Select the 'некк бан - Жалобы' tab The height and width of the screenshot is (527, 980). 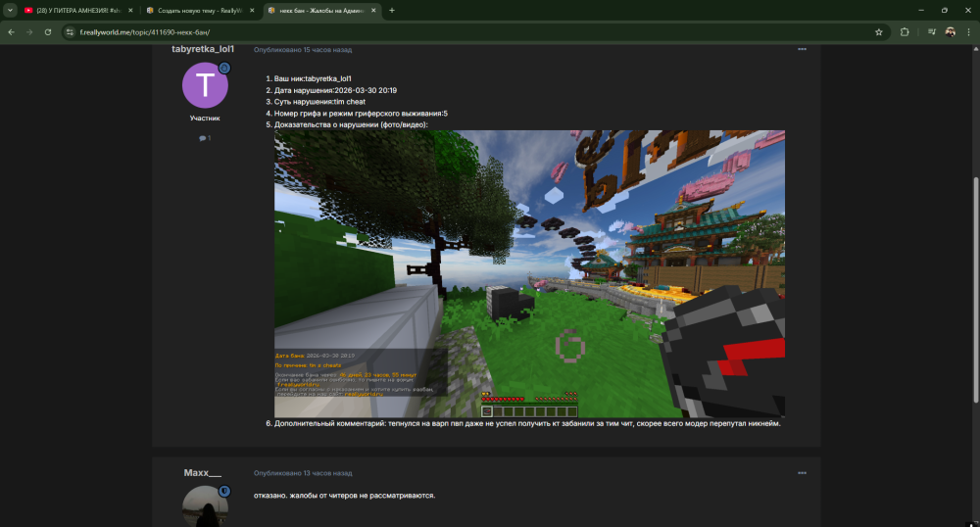click(x=321, y=11)
